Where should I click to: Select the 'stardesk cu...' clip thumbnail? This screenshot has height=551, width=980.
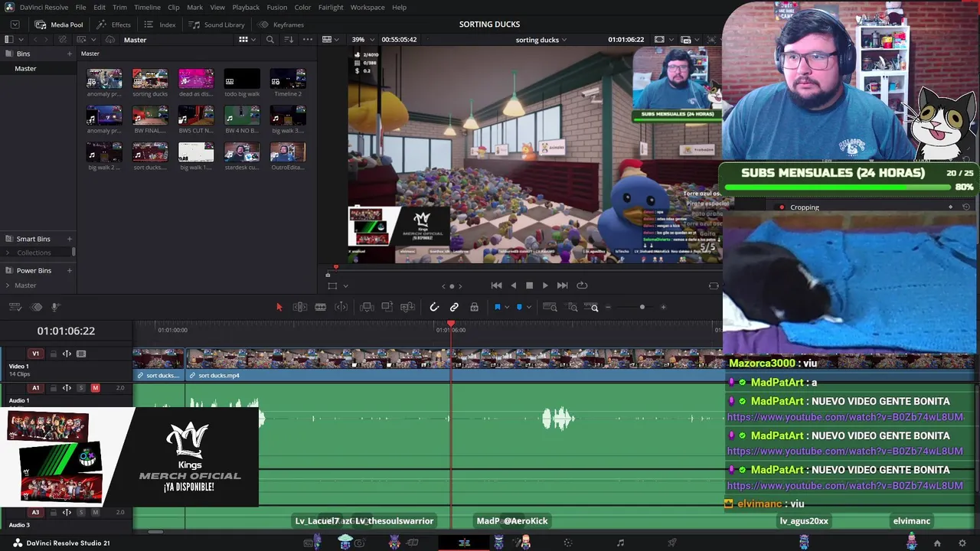coord(242,152)
